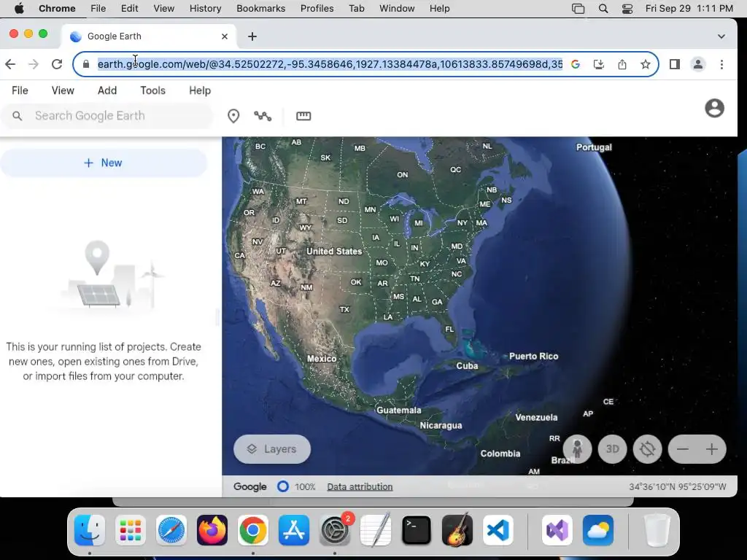The width and height of the screenshot is (747, 560).
Task: Open the Bookmarks menu in macOS menu bar
Action: click(x=260, y=9)
